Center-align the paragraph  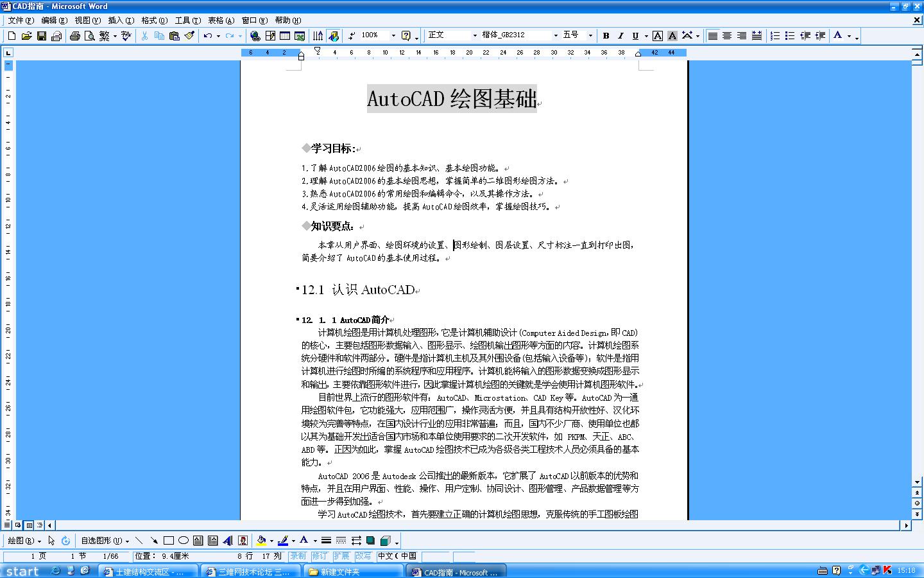click(x=727, y=36)
